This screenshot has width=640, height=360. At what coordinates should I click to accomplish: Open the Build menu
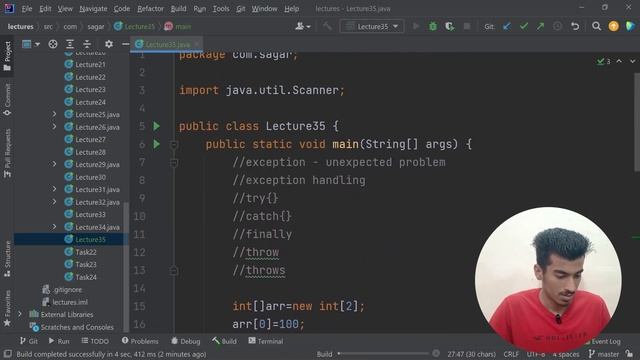(178, 9)
